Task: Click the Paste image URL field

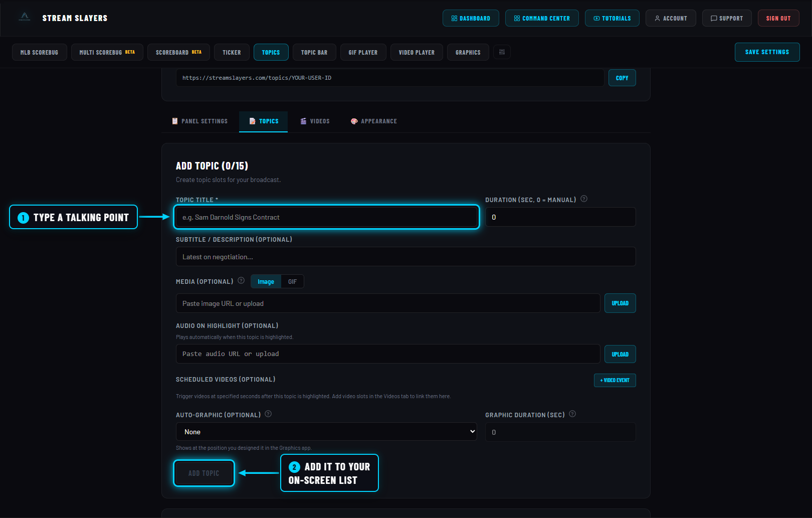Action: pyautogui.click(x=388, y=303)
